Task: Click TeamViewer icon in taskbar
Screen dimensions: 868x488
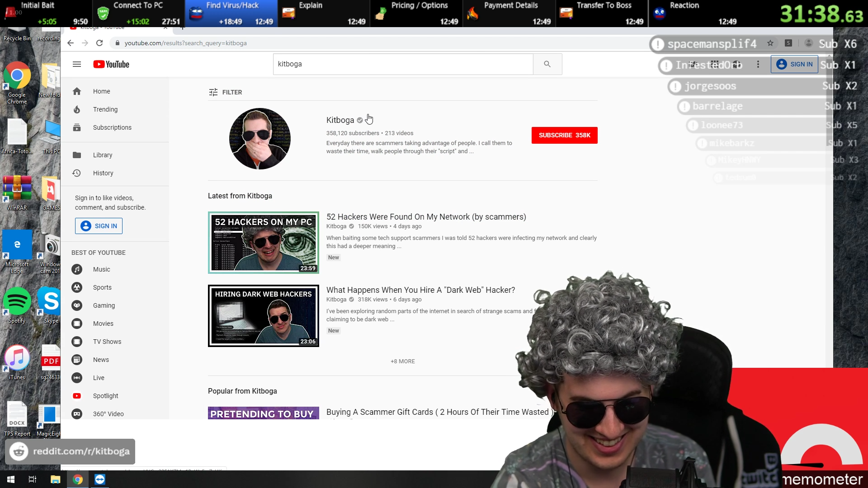Action: tap(100, 479)
